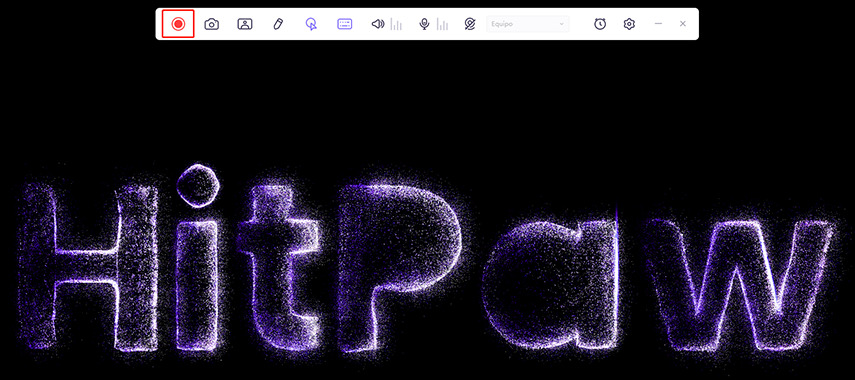855x380 pixels.
Task: Click the disabled webcam icon
Action: tap(470, 24)
